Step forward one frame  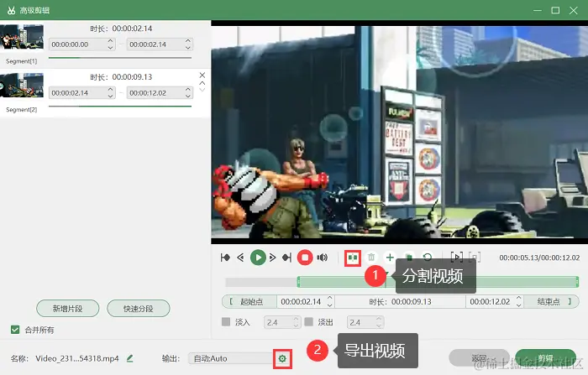point(273,258)
